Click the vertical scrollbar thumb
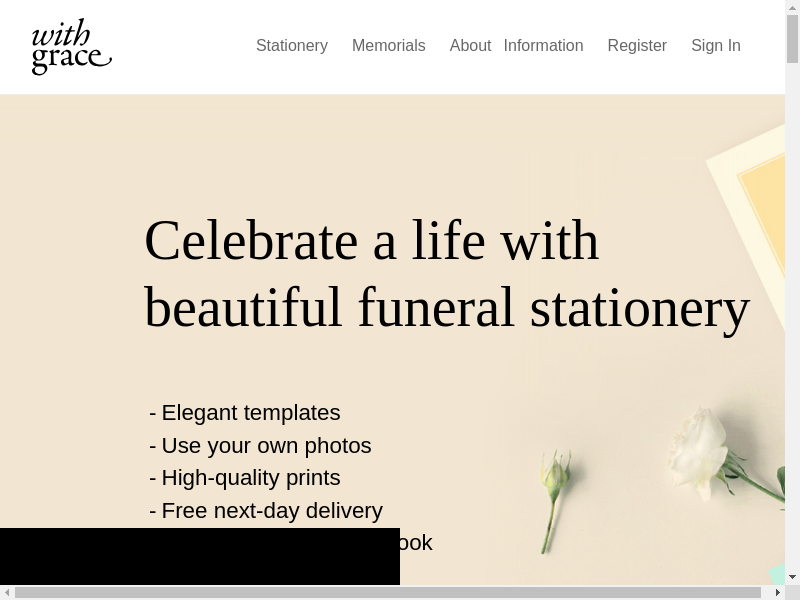 pos(792,40)
